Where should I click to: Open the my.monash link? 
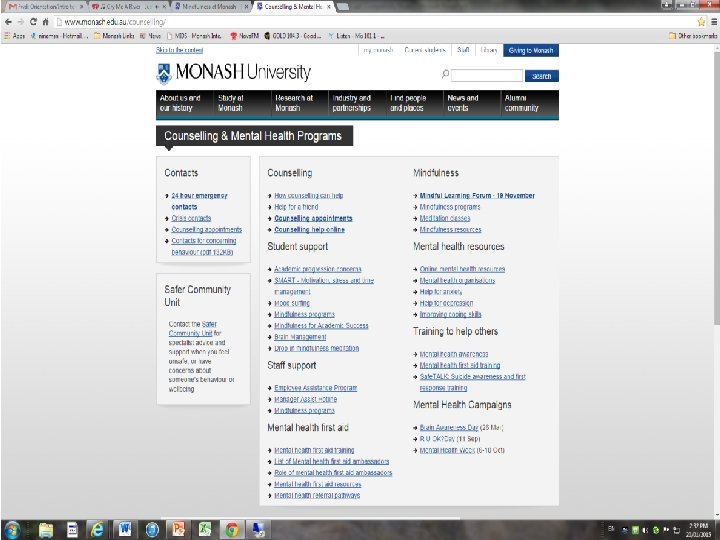coord(378,50)
